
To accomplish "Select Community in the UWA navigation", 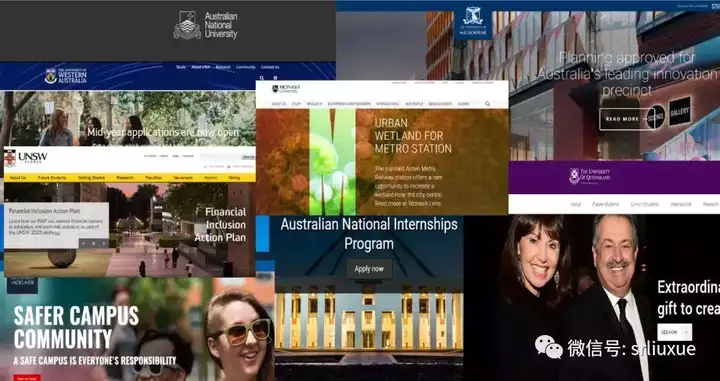I will point(246,67).
